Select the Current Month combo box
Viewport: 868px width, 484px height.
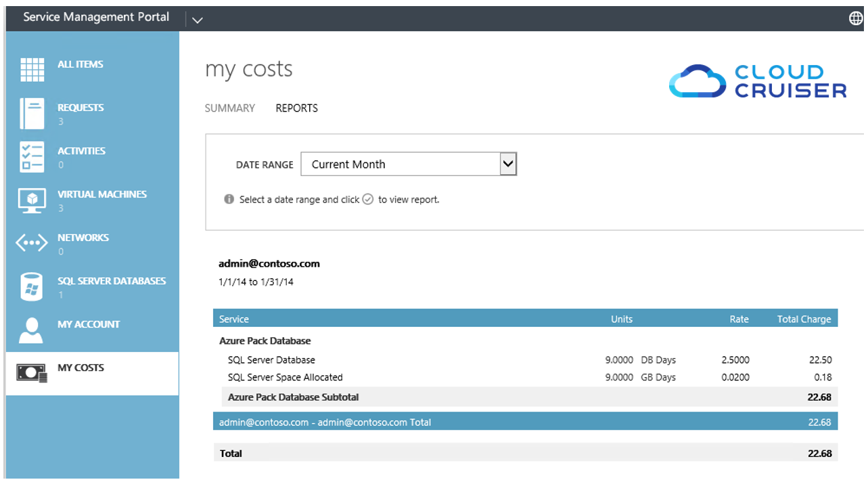[409, 164]
